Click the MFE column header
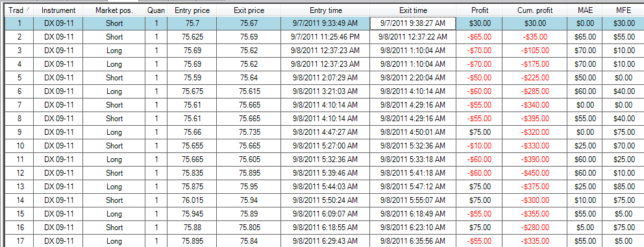644x247 pixels. click(x=623, y=10)
